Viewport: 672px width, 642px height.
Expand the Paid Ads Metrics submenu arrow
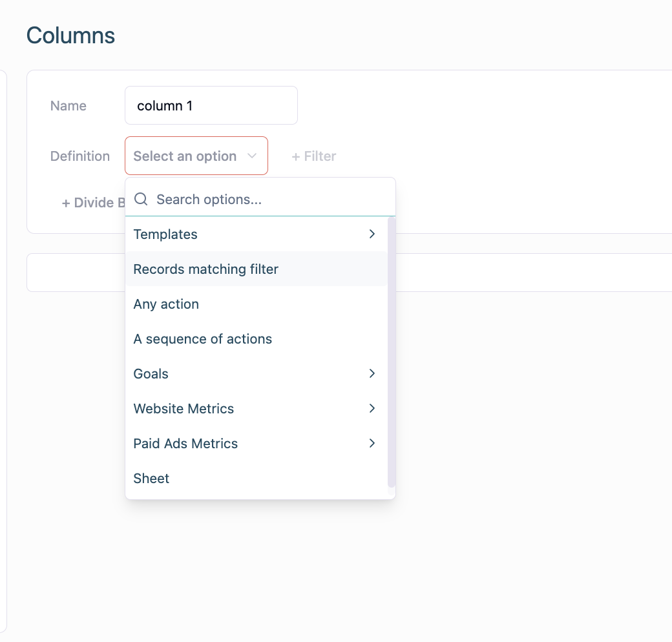372,443
